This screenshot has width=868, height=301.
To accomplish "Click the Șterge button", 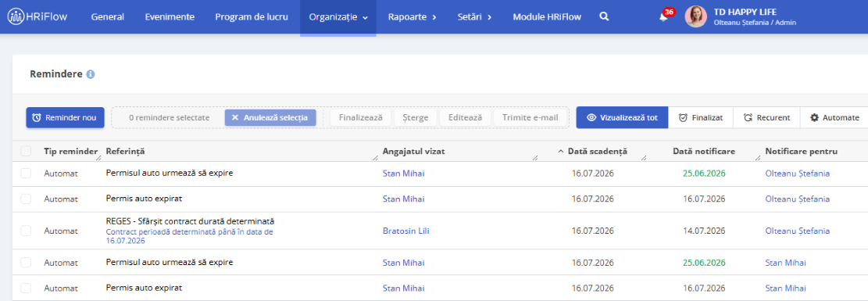I will coord(415,117).
